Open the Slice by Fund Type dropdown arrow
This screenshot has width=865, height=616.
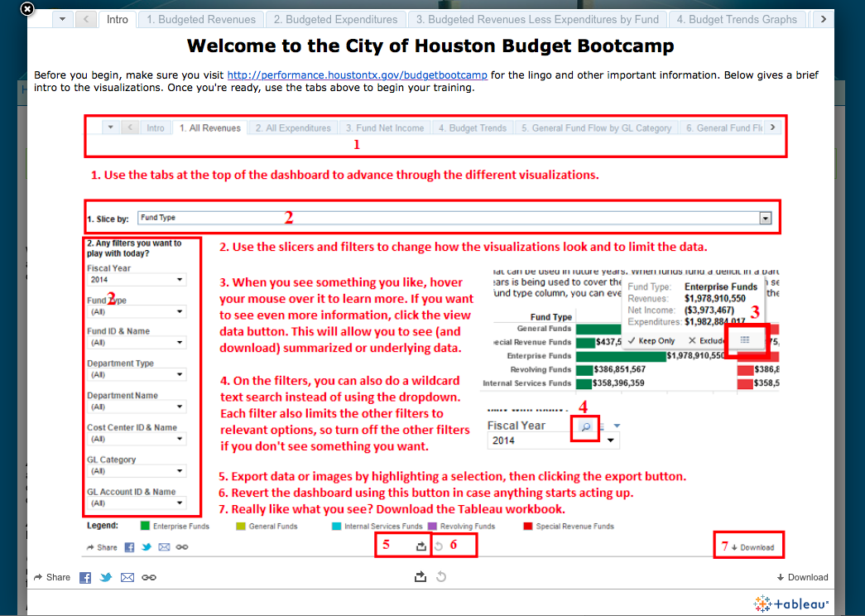pos(765,218)
